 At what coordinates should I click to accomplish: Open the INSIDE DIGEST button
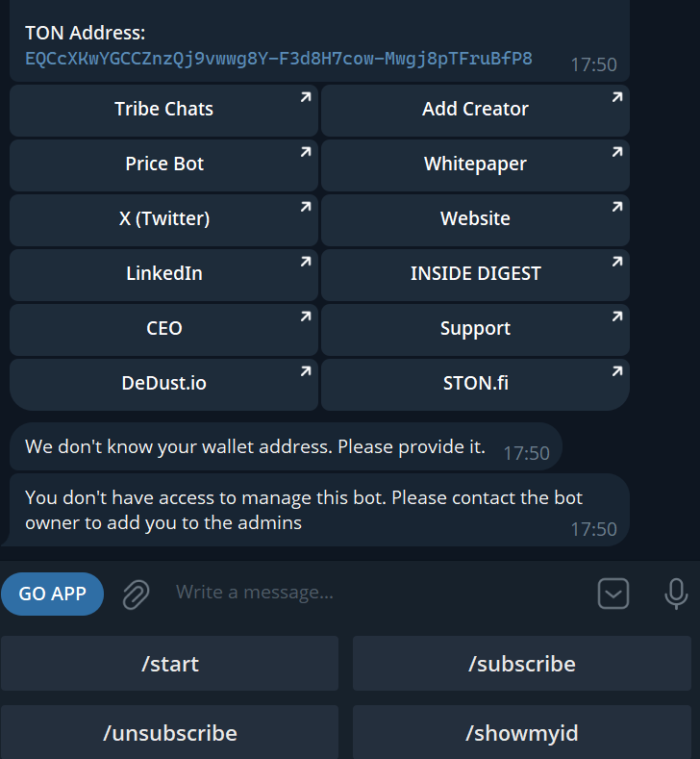(x=475, y=274)
